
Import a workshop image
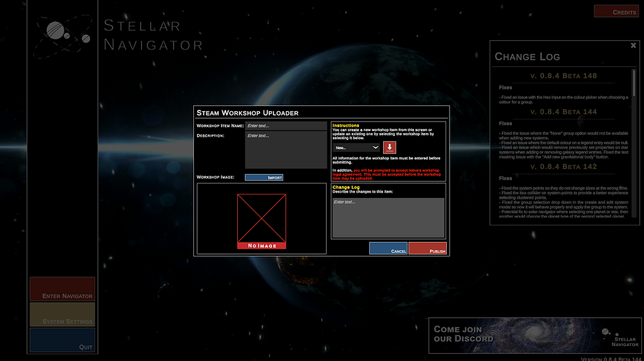click(x=264, y=178)
